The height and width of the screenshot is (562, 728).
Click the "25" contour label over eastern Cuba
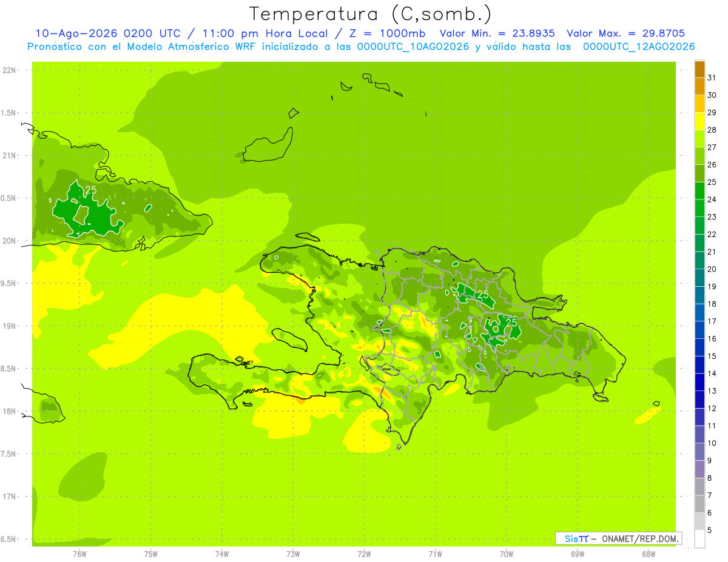pos(91,190)
